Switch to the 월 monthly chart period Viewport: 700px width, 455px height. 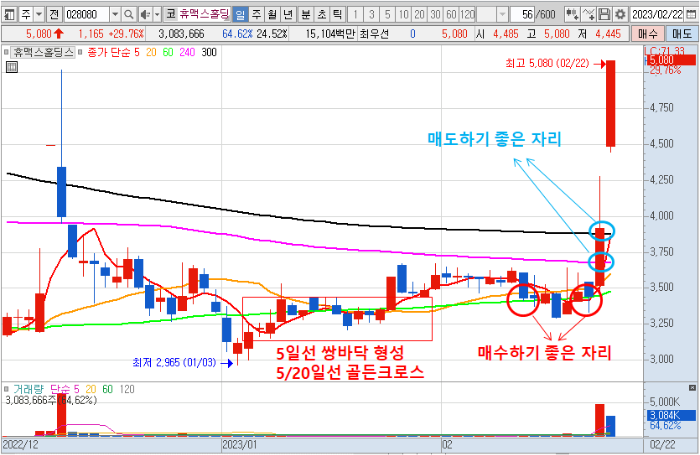pos(272,15)
